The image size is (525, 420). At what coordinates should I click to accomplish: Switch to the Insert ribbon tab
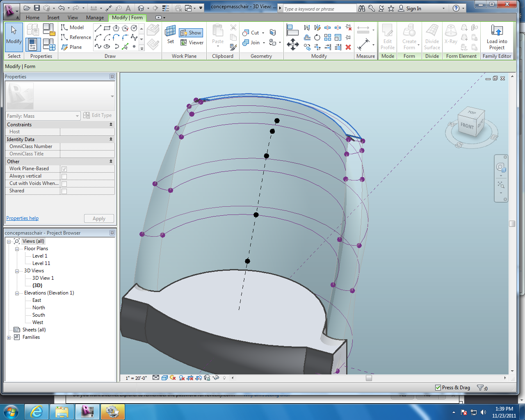click(53, 18)
